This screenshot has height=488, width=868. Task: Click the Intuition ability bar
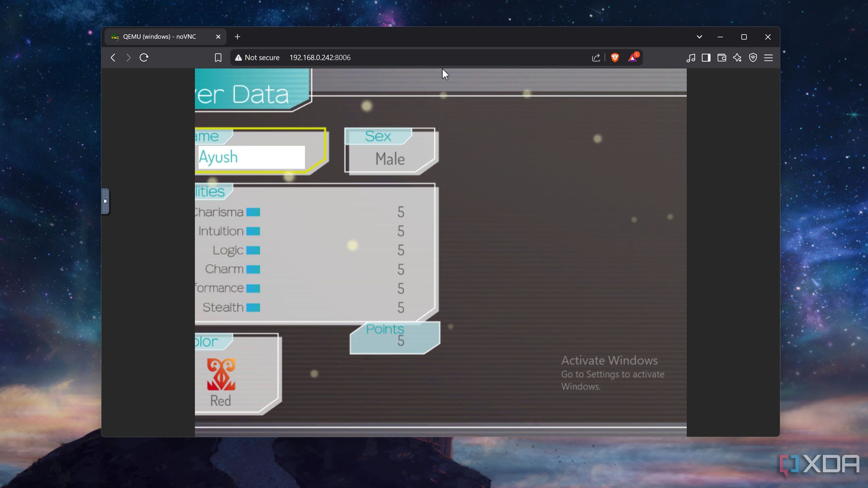pyautogui.click(x=253, y=231)
